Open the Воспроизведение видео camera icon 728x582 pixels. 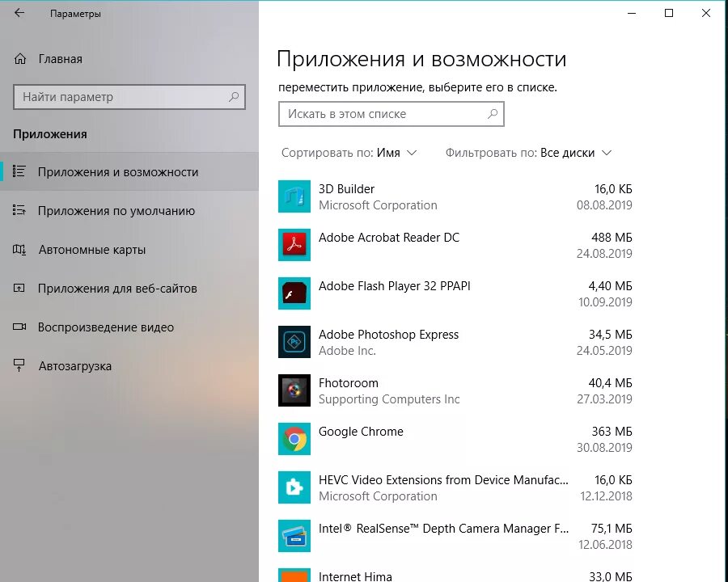pyautogui.click(x=19, y=327)
